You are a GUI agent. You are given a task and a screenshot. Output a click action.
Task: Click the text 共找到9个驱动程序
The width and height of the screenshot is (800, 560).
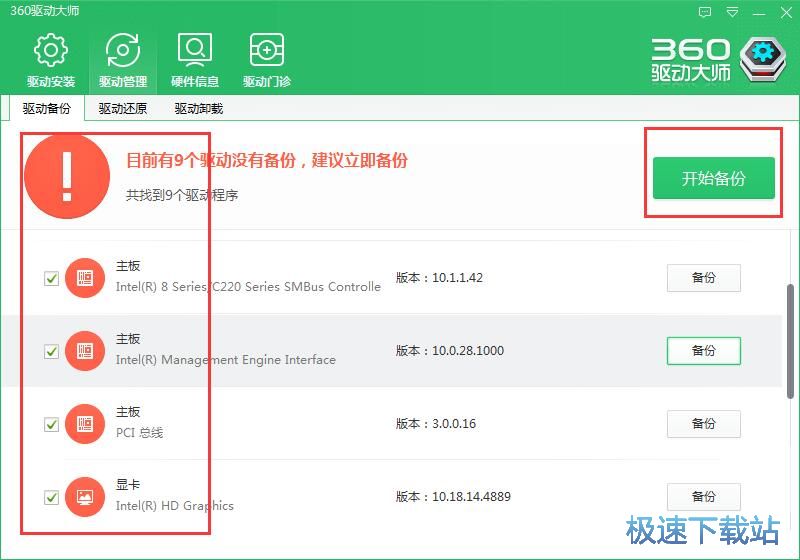(x=182, y=195)
